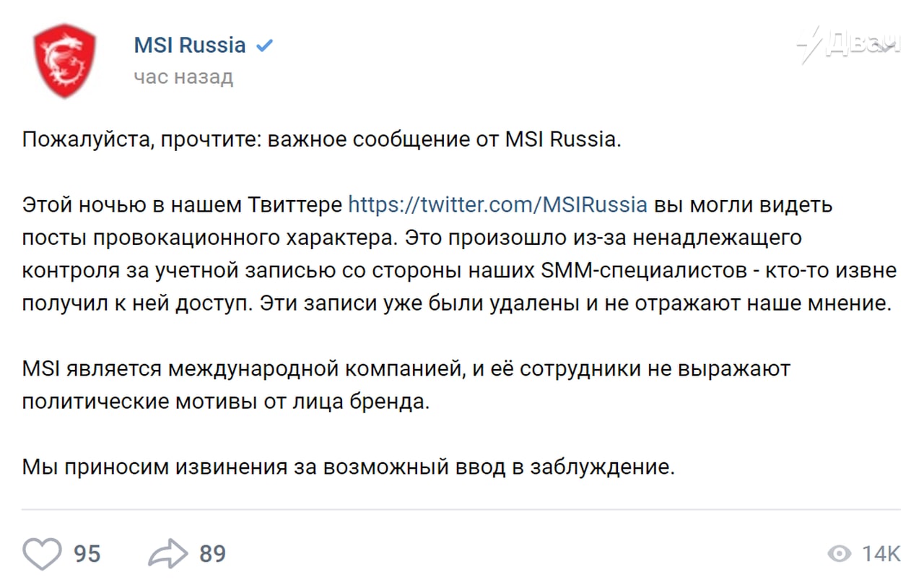Screen dimensions: 924x588
Task: Share the post with the arrow icon
Action: tap(168, 554)
